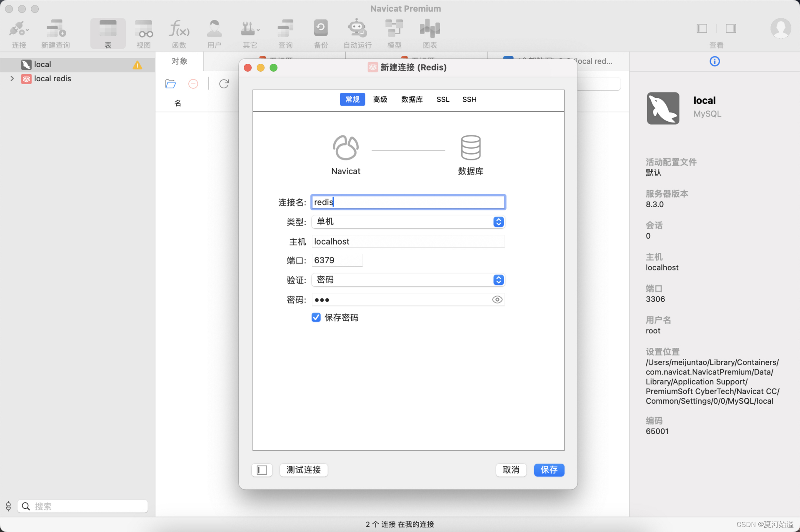Open the 视图 views toolbar icon

pyautogui.click(x=144, y=34)
